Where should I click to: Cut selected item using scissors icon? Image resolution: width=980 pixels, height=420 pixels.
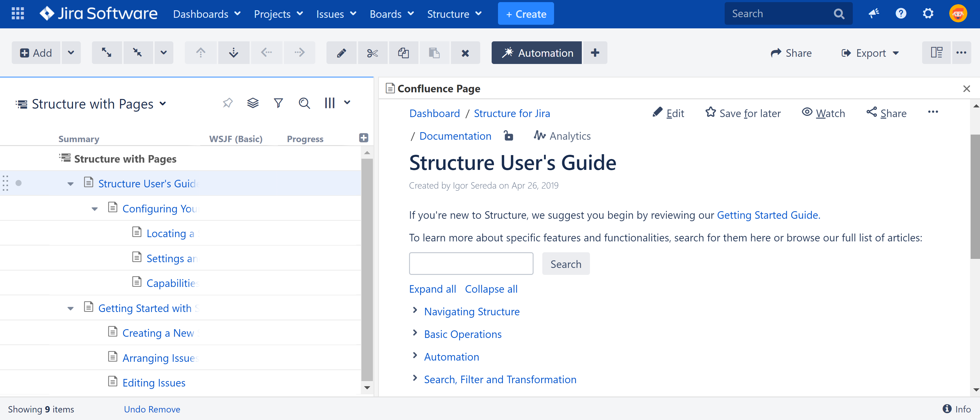click(x=373, y=52)
